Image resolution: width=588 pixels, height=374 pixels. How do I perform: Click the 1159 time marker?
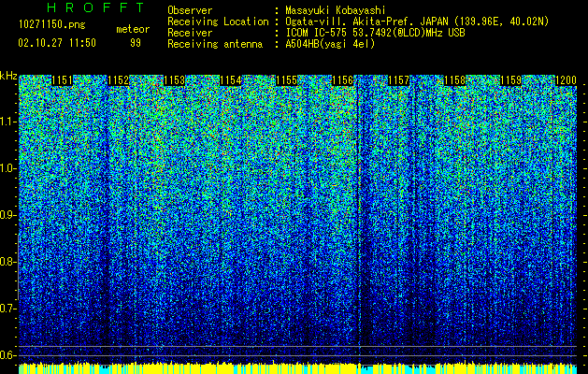(x=511, y=80)
